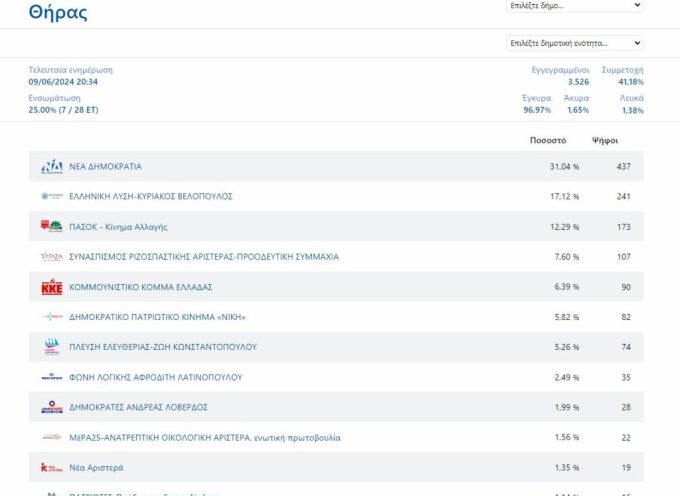Click the 437 vote count
680x496 pixels.
tap(624, 166)
